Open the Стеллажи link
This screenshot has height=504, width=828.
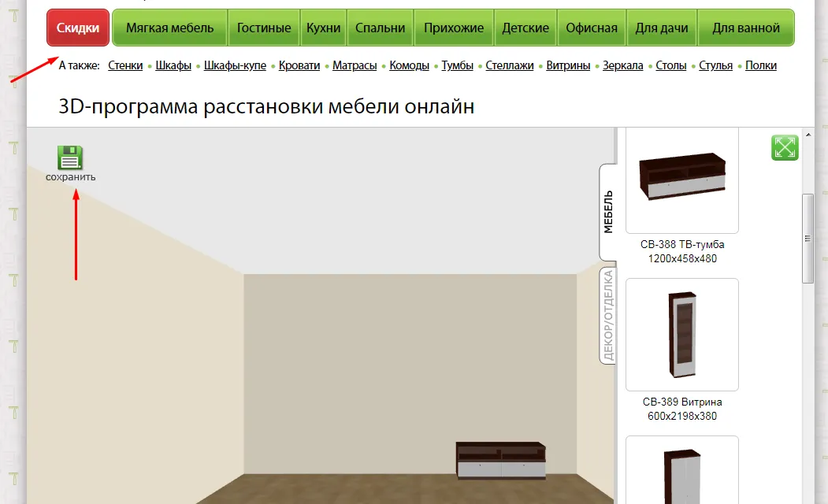[x=510, y=65]
